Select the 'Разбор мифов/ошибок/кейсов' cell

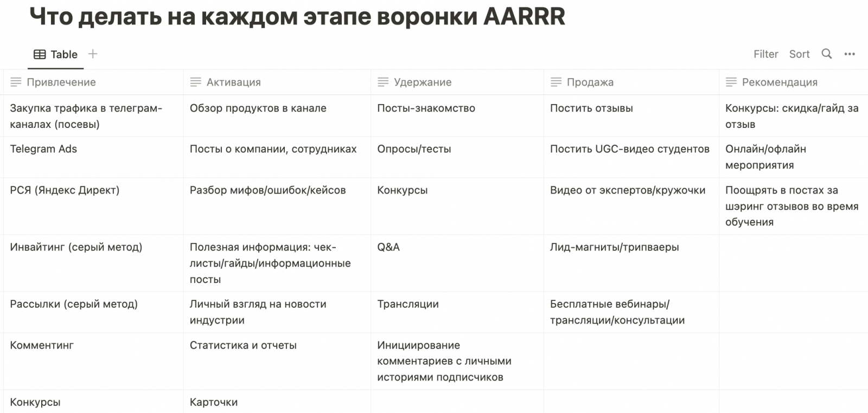coord(277,206)
